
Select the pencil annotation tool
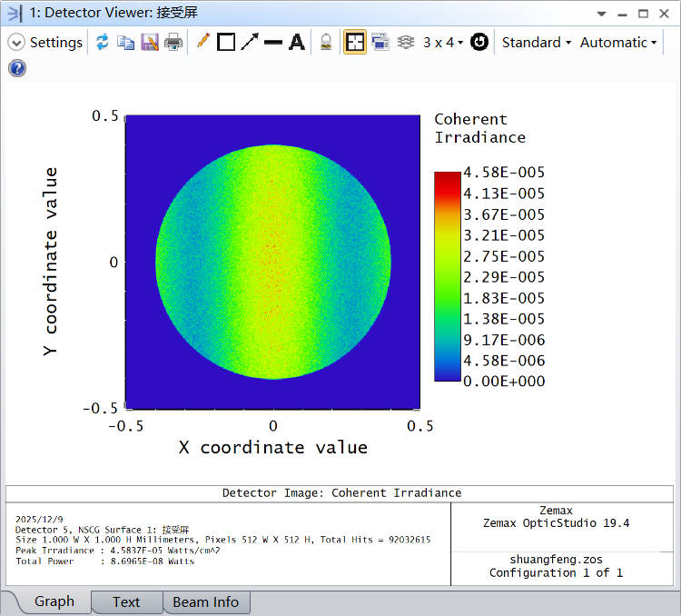click(x=202, y=41)
